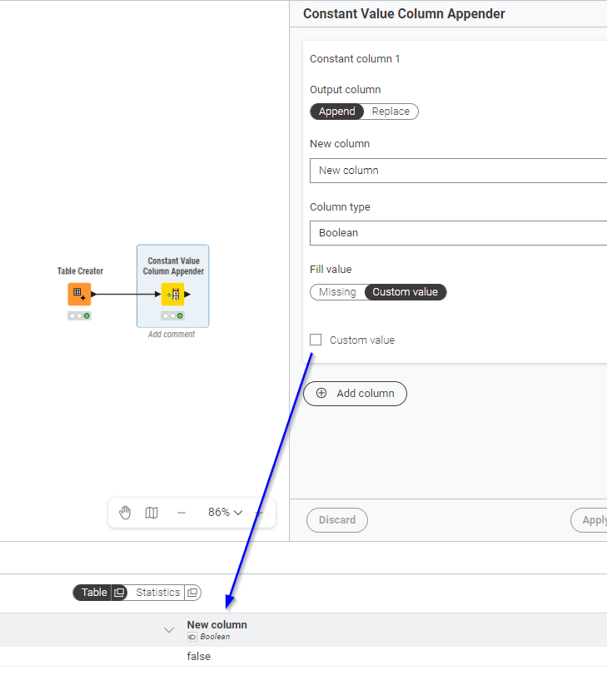Click the zoom out minus icon
607x700 pixels.
point(182,513)
